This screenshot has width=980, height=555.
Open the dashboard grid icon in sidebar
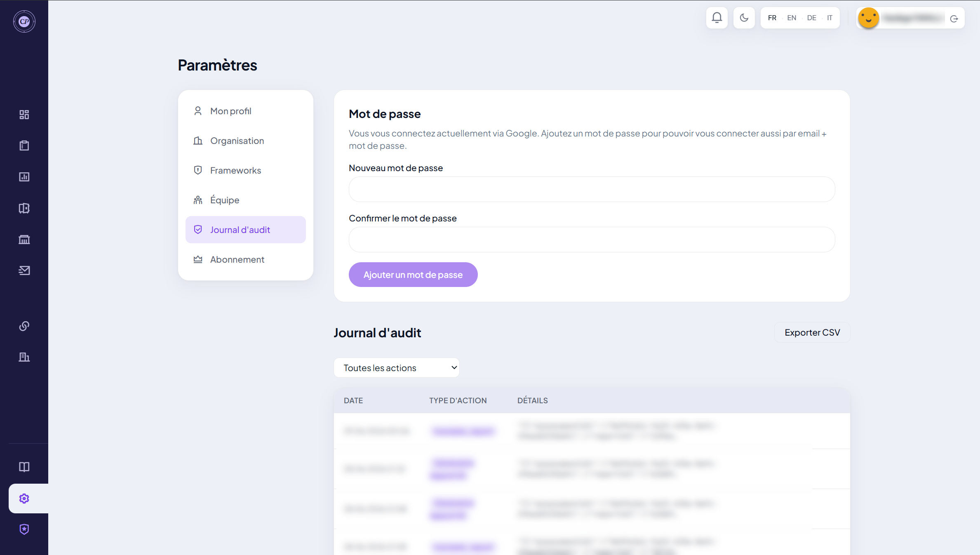click(x=24, y=115)
